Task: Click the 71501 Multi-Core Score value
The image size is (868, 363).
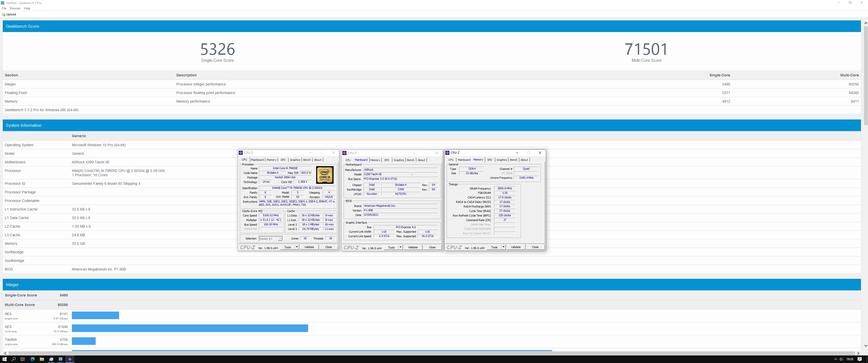Action: click(x=646, y=49)
